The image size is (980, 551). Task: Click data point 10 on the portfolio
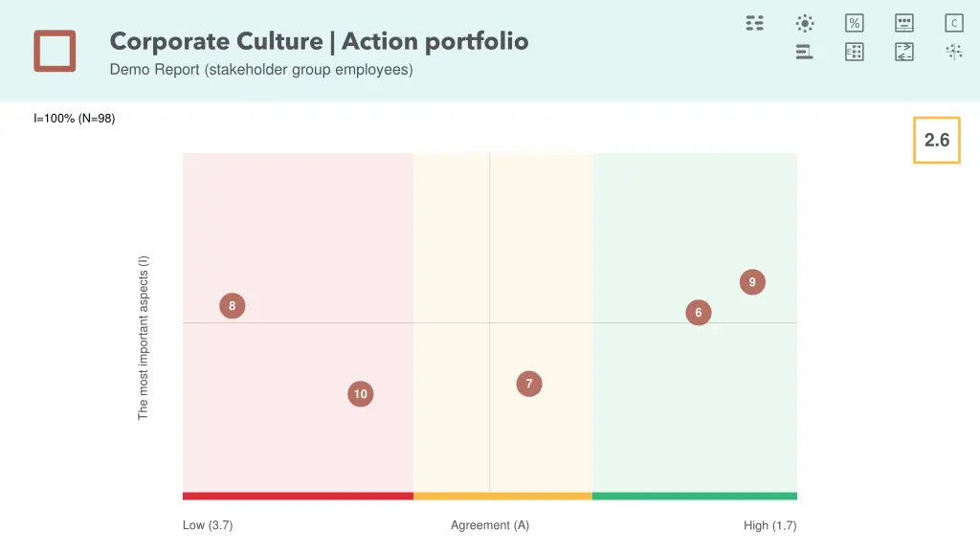point(360,393)
